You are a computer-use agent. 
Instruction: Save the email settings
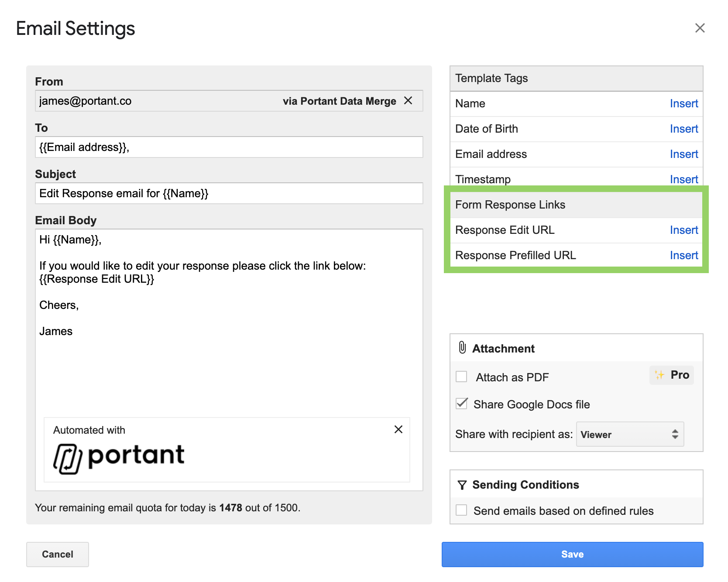(x=572, y=554)
